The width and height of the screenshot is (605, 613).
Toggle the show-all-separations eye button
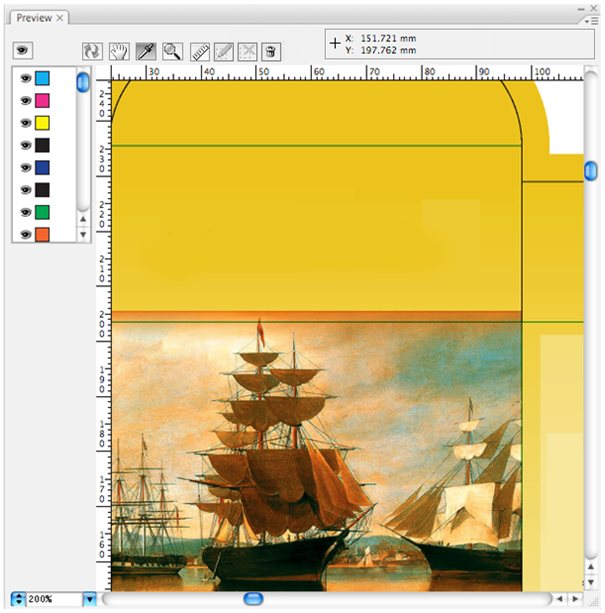click(x=24, y=50)
